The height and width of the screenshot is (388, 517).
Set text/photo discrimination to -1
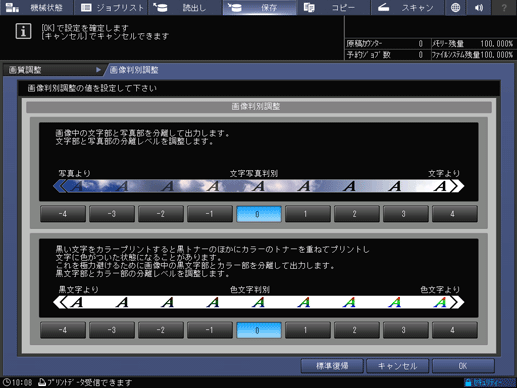point(210,214)
